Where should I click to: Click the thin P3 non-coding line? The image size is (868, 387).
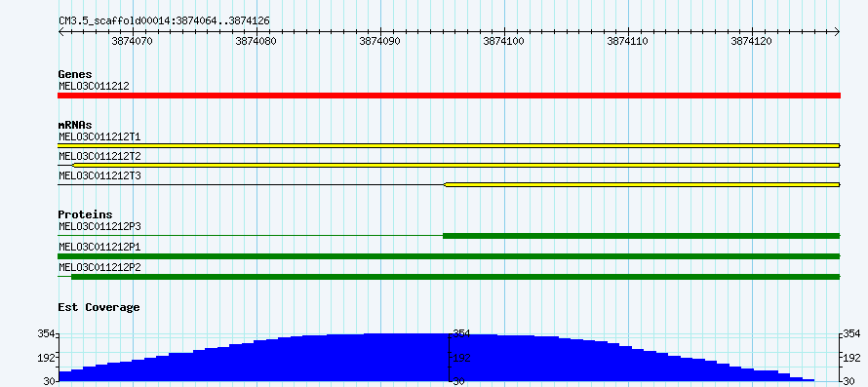pos(251,236)
